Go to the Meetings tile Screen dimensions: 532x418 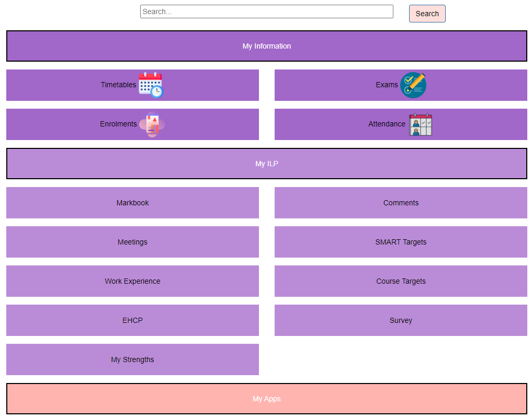pos(132,242)
